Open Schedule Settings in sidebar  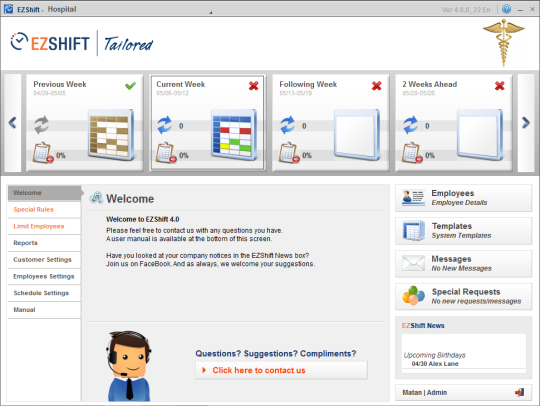click(44, 293)
